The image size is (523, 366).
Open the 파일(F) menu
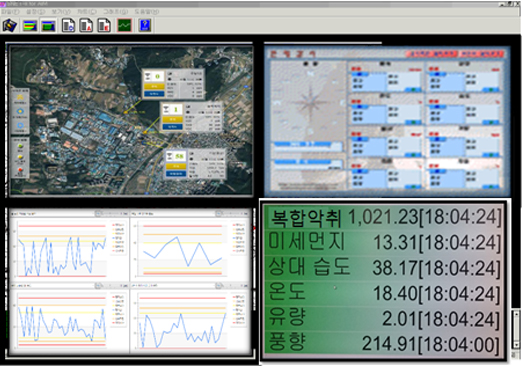pyautogui.click(x=10, y=12)
